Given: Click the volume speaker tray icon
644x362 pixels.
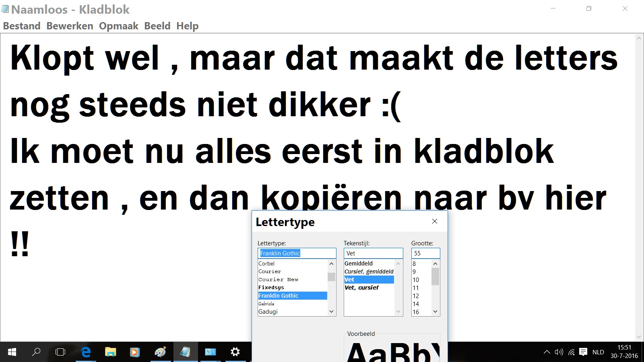Looking at the screenshot, I should click(559, 352).
